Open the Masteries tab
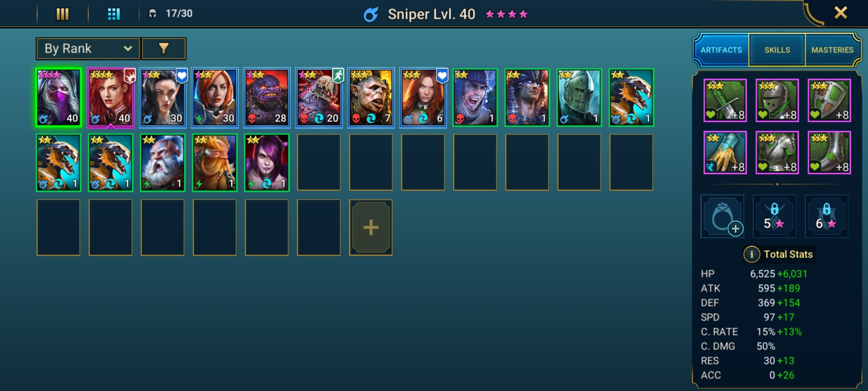Screen dimensions: 868x391 pyautogui.click(x=833, y=50)
